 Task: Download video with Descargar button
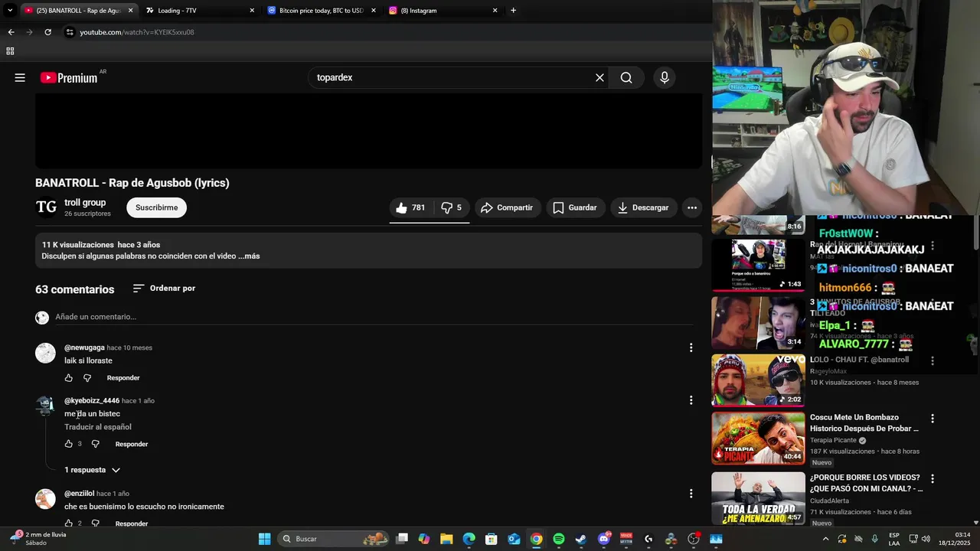[x=644, y=207]
